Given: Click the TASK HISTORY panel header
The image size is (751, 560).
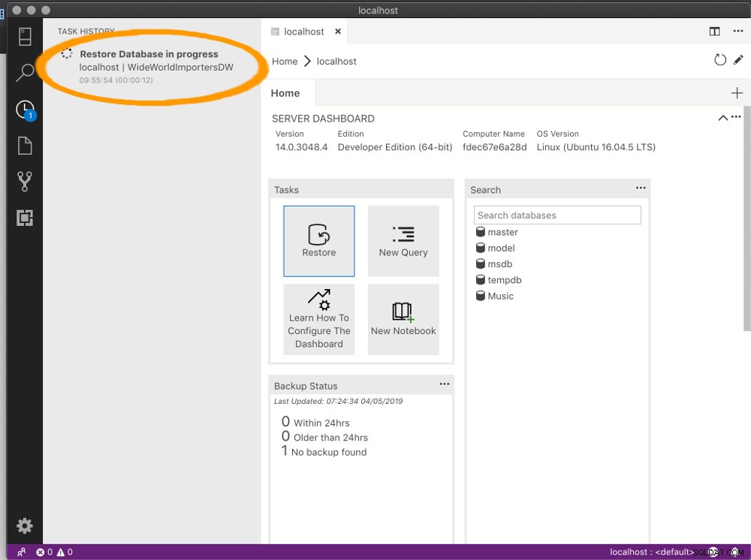Looking at the screenshot, I should [x=86, y=32].
